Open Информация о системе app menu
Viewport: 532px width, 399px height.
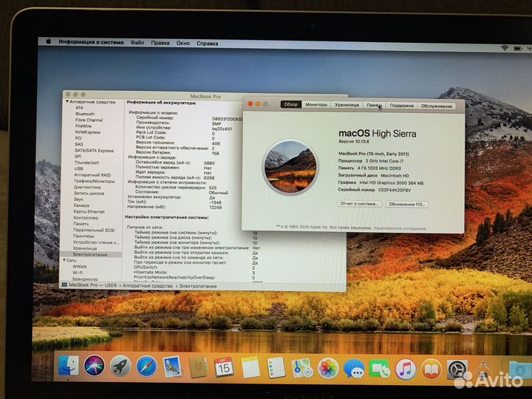91,42
